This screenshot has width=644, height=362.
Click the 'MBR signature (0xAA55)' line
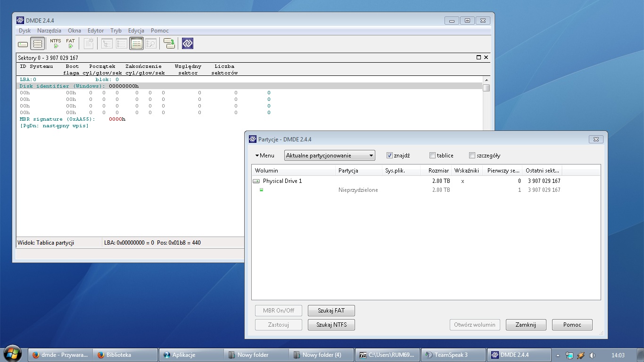point(73,119)
